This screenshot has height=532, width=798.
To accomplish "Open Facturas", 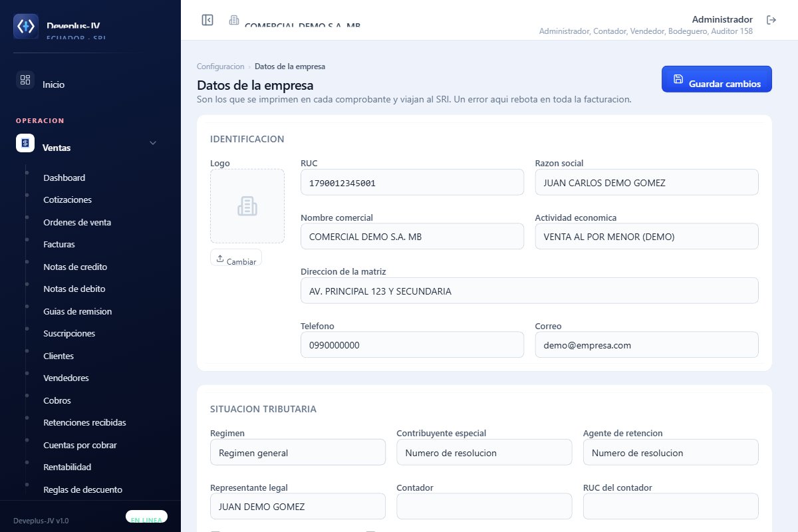I will pyautogui.click(x=59, y=244).
